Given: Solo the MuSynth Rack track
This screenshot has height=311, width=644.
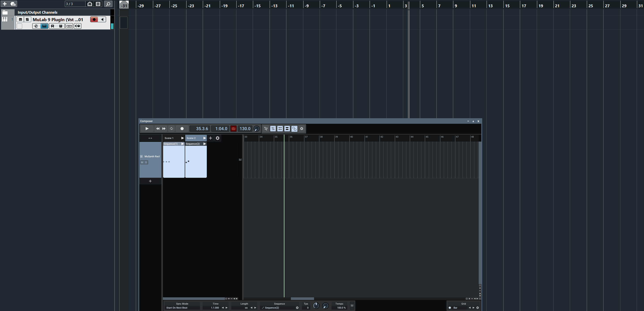Looking at the screenshot, I should [x=146, y=162].
